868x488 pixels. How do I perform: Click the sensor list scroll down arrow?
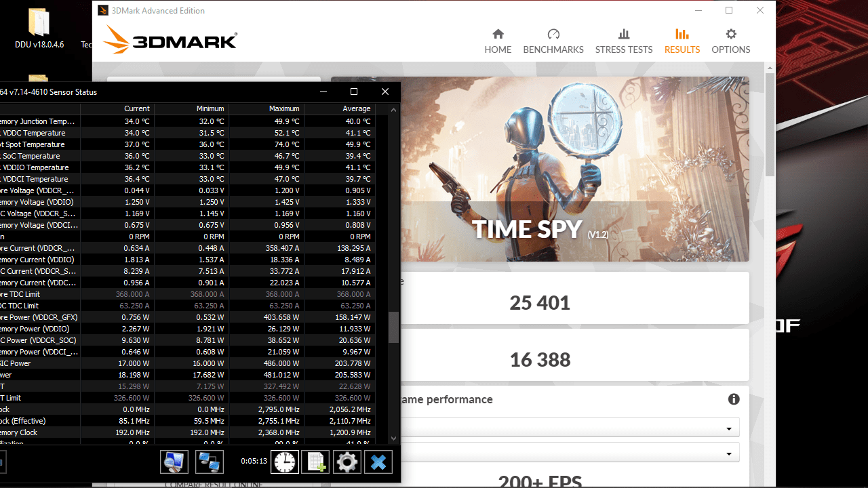[x=393, y=439]
